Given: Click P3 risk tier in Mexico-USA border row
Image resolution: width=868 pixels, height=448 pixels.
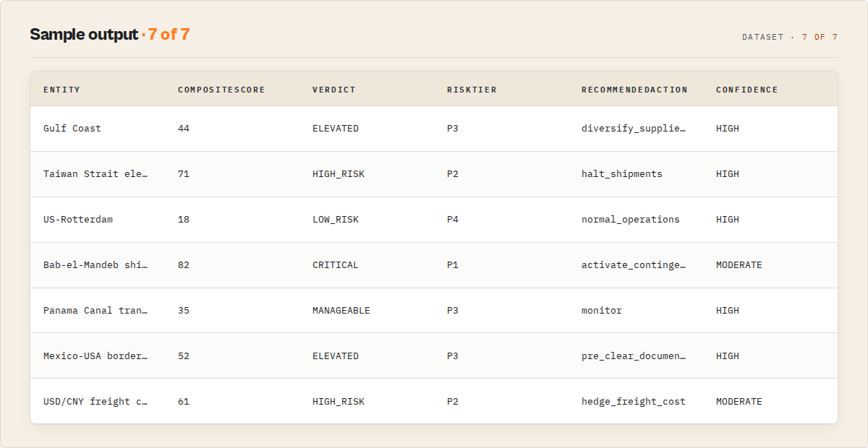Looking at the screenshot, I should [453, 356].
